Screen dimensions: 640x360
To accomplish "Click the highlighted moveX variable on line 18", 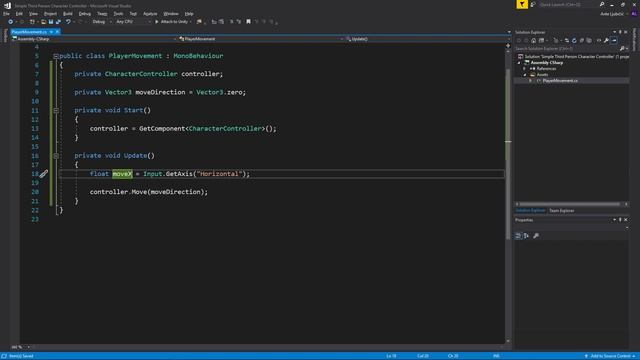I will (122, 174).
